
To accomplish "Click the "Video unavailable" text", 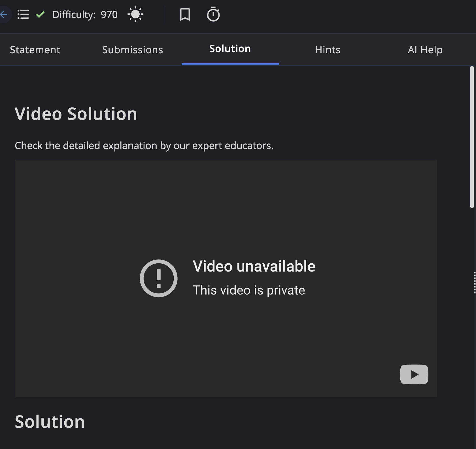I will pos(254,266).
